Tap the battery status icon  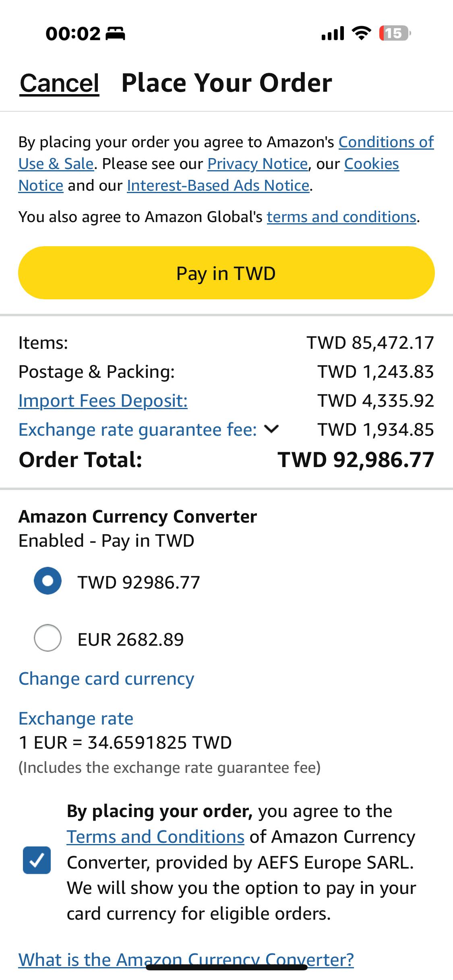pos(395,33)
